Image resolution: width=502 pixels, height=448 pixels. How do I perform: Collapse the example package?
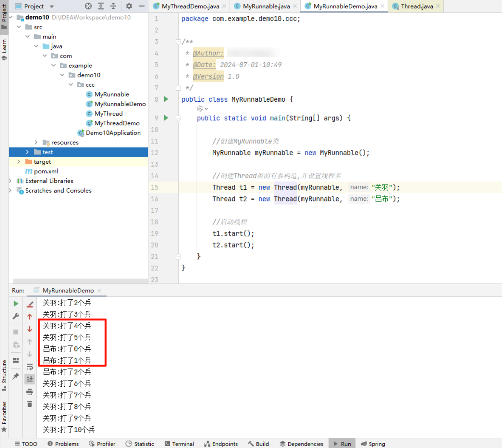point(54,65)
